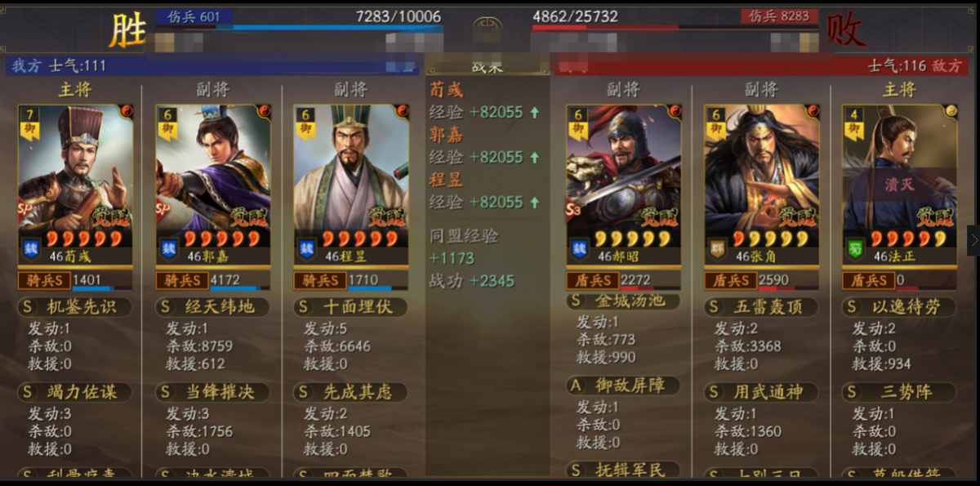The width and height of the screenshot is (980, 486).
Task: Click the 盾兵S troop type badge under 郝昭
Action: click(593, 280)
